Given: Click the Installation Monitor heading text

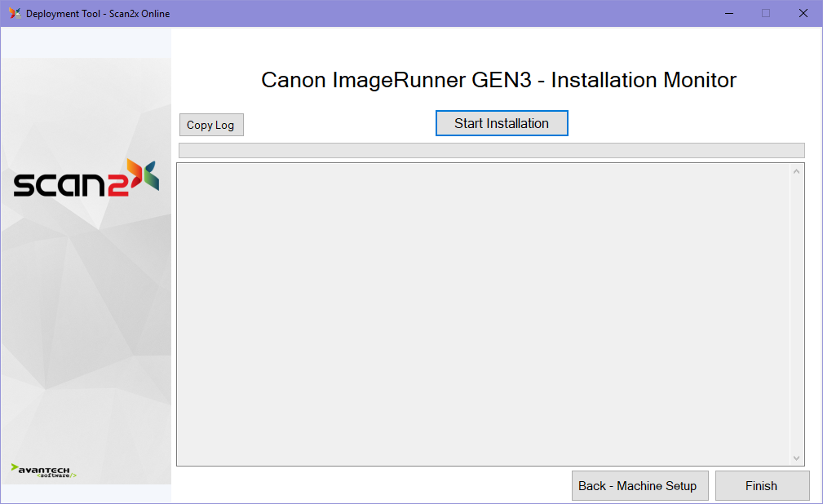Looking at the screenshot, I should [498, 80].
